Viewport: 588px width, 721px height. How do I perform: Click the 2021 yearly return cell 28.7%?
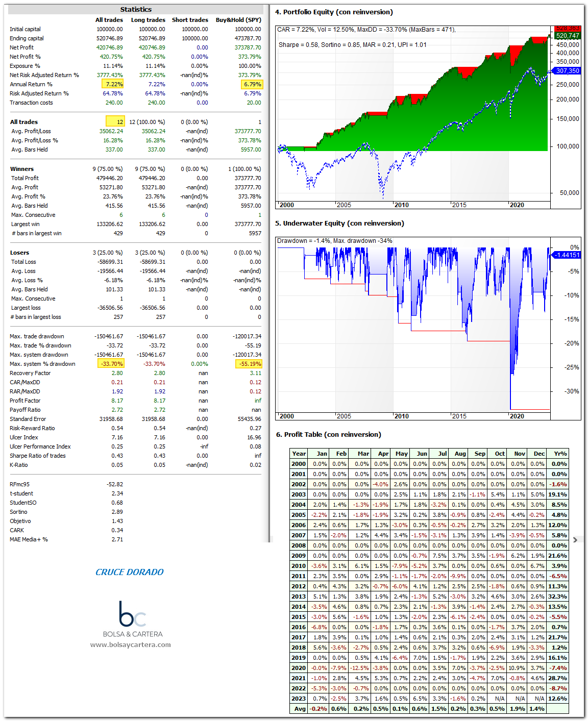pyautogui.click(x=558, y=678)
